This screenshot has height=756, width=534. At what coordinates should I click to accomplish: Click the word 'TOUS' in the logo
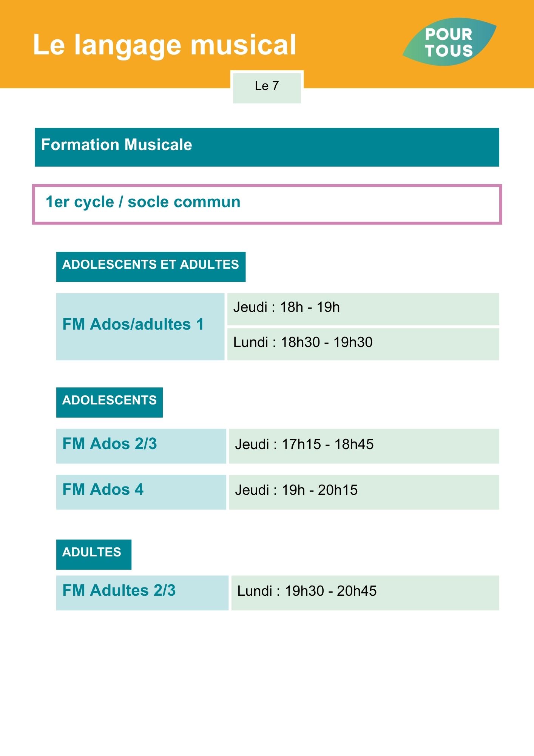click(x=449, y=51)
